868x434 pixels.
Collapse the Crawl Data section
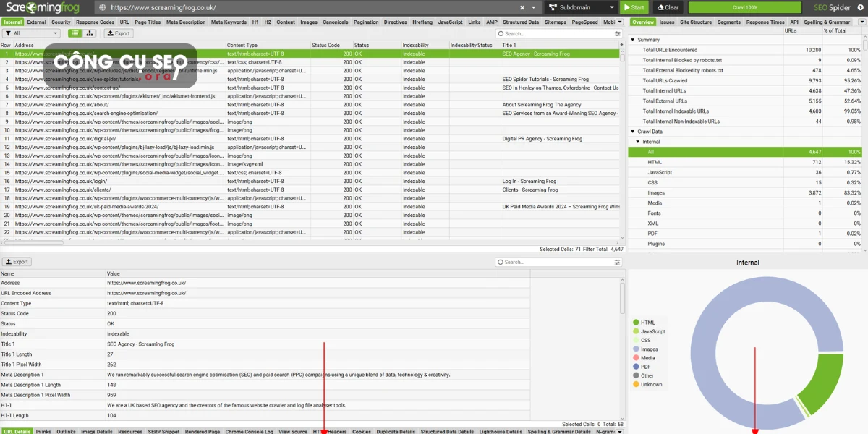click(x=633, y=132)
